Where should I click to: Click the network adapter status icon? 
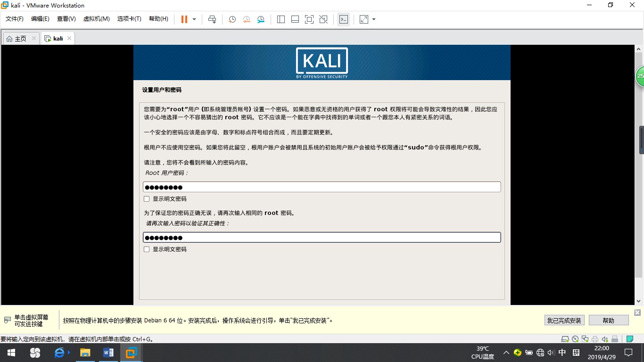585,339
